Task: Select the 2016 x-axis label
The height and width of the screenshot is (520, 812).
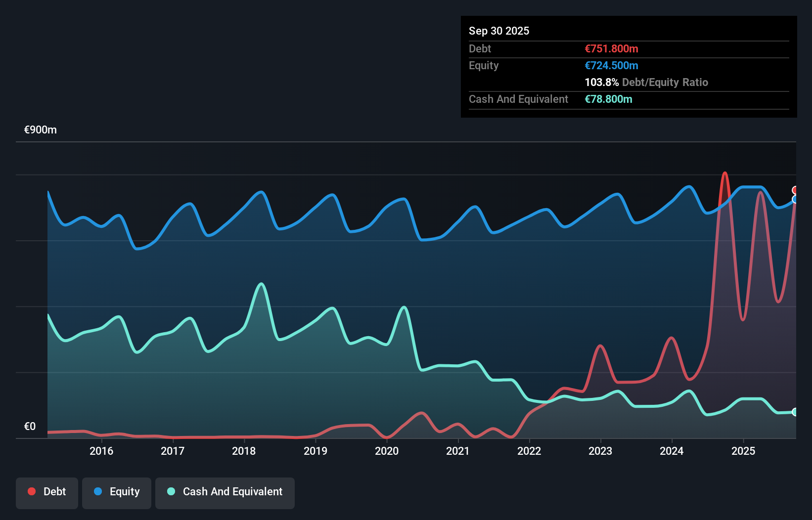Action: click(x=101, y=451)
